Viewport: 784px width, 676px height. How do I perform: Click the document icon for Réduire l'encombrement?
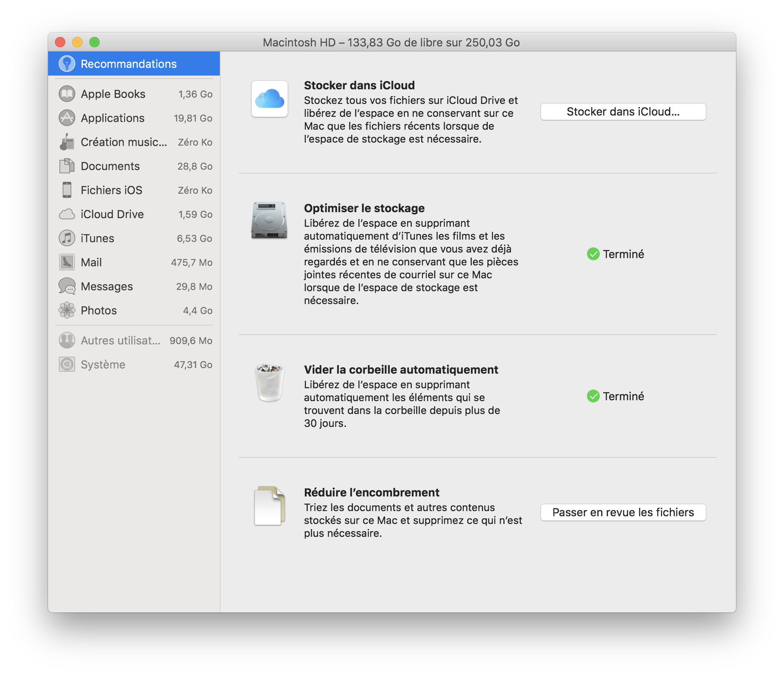pos(270,505)
